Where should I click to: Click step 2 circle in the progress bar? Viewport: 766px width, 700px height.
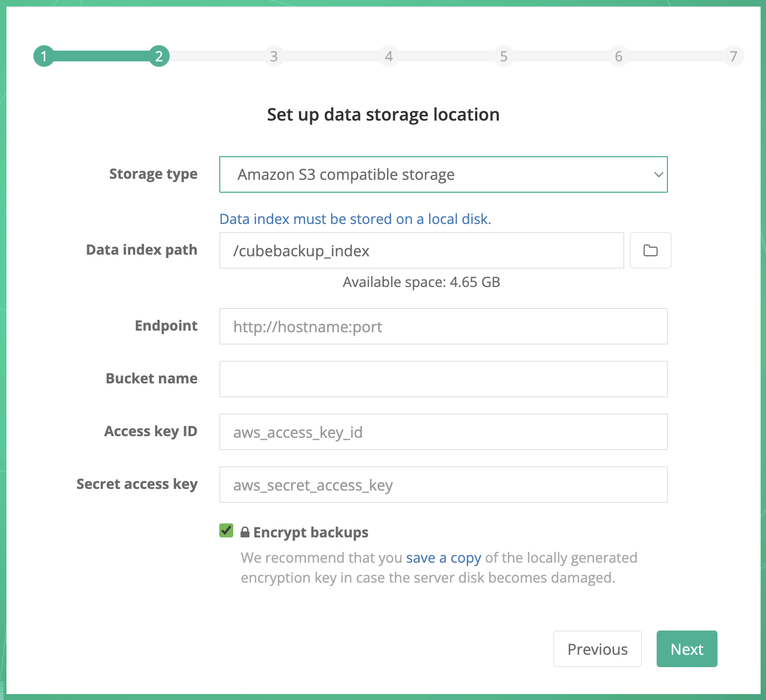[x=158, y=56]
